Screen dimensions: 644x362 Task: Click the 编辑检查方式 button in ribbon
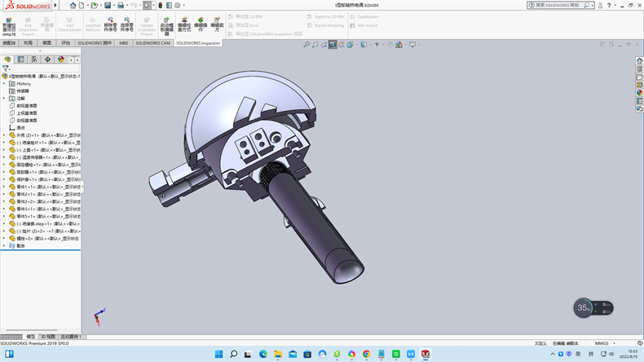(184, 24)
